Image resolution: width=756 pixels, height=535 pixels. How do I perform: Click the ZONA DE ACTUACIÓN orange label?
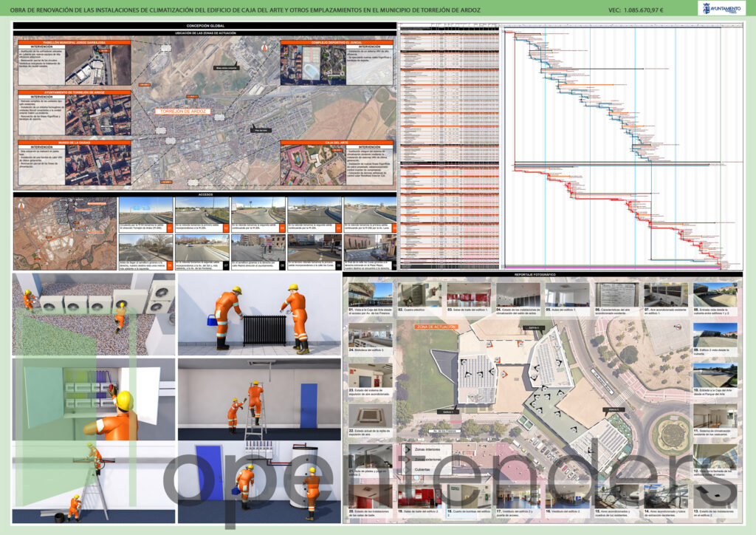[436, 326]
